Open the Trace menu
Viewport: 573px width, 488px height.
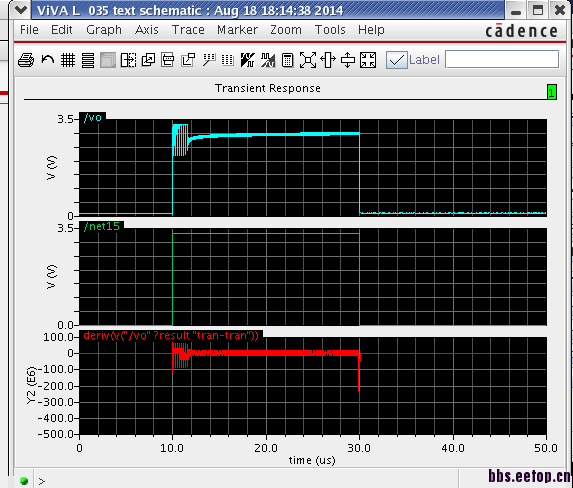(x=188, y=30)
